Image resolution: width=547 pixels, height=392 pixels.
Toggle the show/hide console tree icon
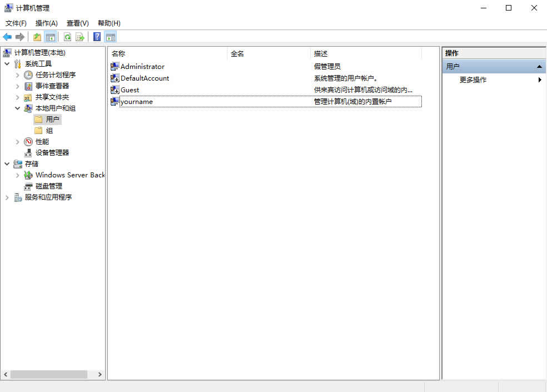(51, 37)
